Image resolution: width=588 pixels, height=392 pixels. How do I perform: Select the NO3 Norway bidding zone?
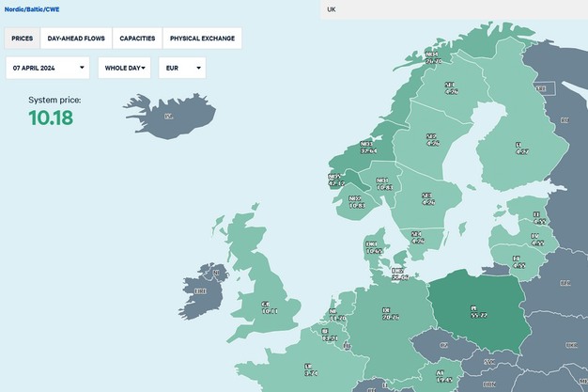[366, 148]
